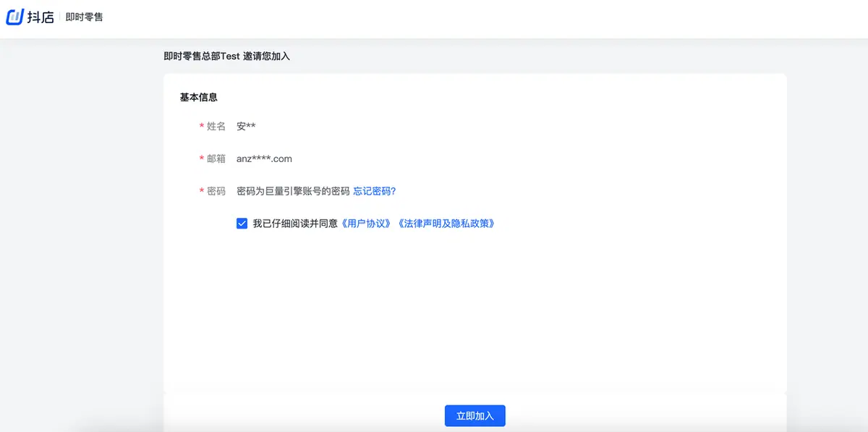The width and height of the screenshot is (868, 432).
Task: Click the 邮箱 field label
Action: (216, 158)
